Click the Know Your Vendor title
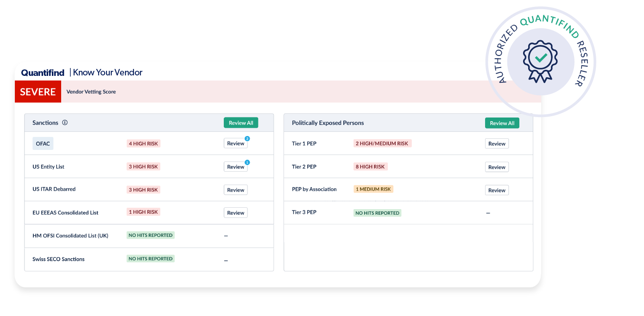Image resolution: width=644 pixels, height=316 pixels. 108,73
